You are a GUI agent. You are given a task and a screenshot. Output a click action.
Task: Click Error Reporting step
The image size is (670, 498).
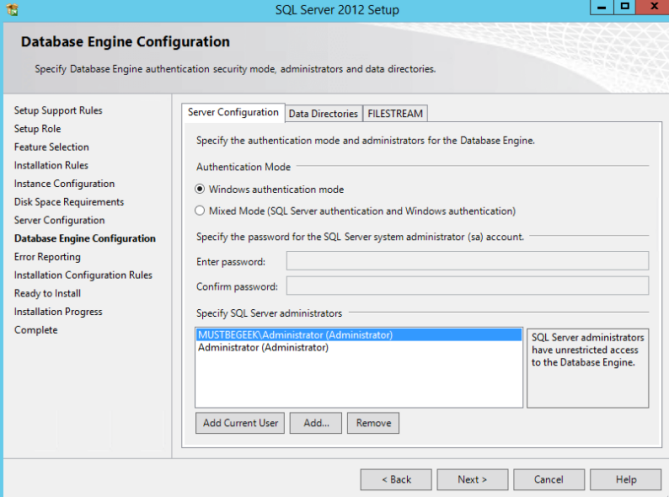point(47,257)
